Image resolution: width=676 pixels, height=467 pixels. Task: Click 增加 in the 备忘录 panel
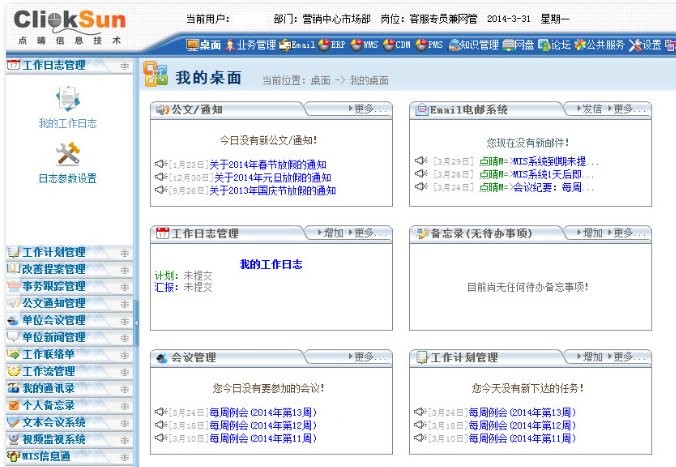[591, 233]
